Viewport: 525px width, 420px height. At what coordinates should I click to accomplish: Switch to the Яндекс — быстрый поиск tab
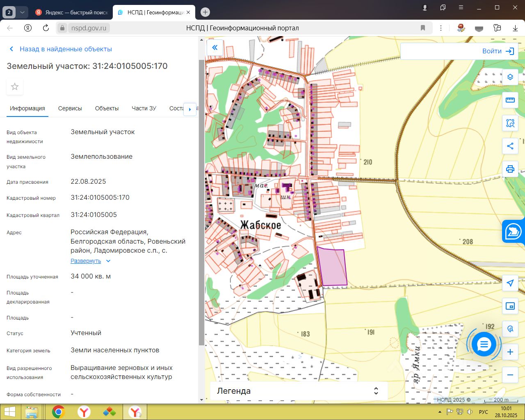click(x=72, y=12)
